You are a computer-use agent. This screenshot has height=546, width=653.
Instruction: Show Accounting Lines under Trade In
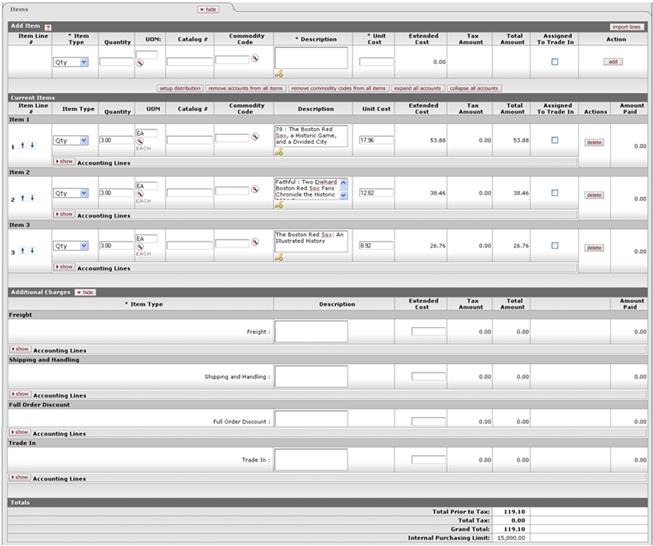pyautogui.click(x=20, y=477)
